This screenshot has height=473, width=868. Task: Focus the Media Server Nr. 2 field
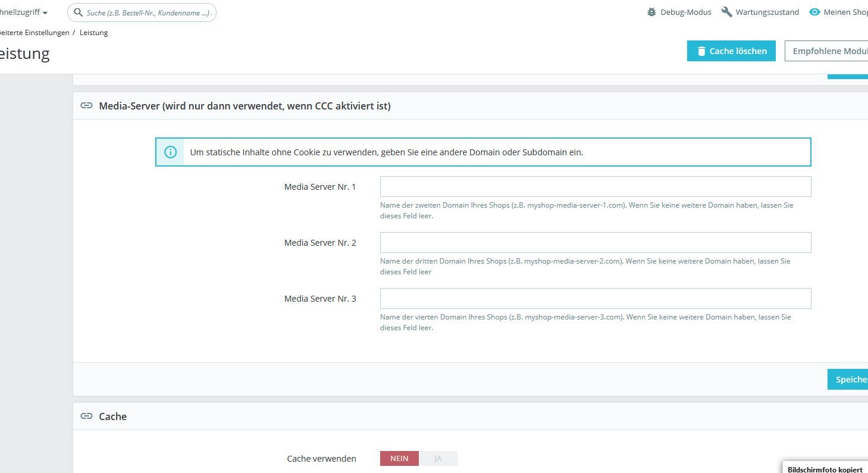point(596,243)
